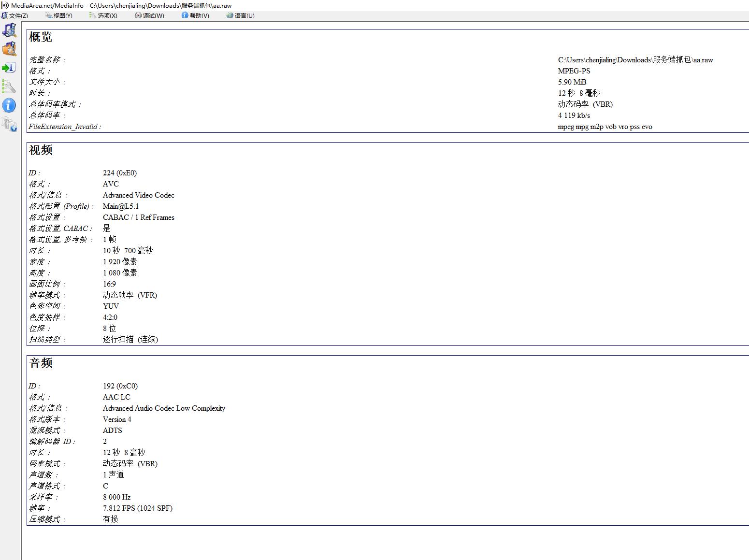Viewport: 749px width, 560px height.
Task: Open the 调试(W) menu
Action: coord(149,15)
